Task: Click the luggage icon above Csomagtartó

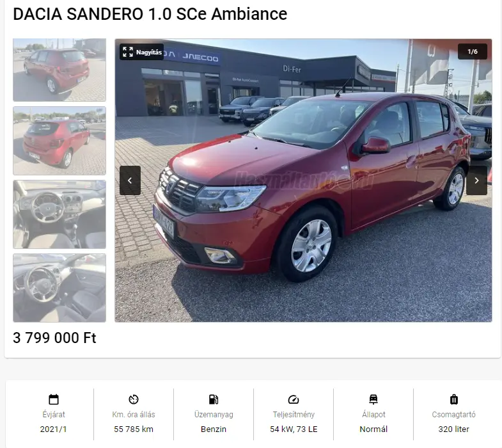Action: (x=453, y=399)
